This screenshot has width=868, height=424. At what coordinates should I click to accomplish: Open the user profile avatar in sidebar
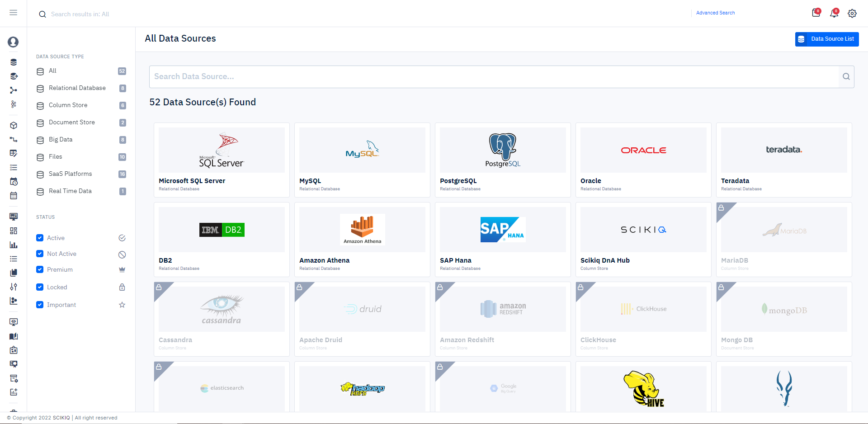click(x=13, y=42)
